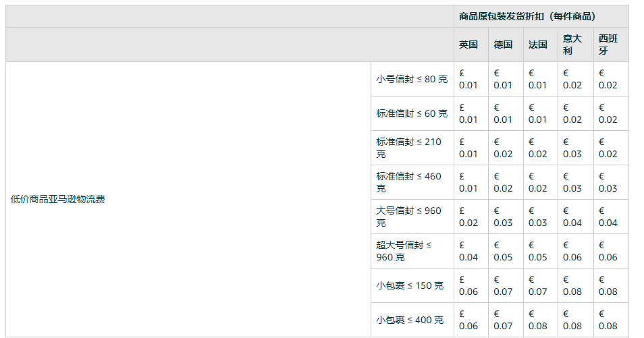Viewport: 644px width, 338px height.
Task: Select the 小号信封 ≤ 80 克 row label
Action: coord(412,79)
